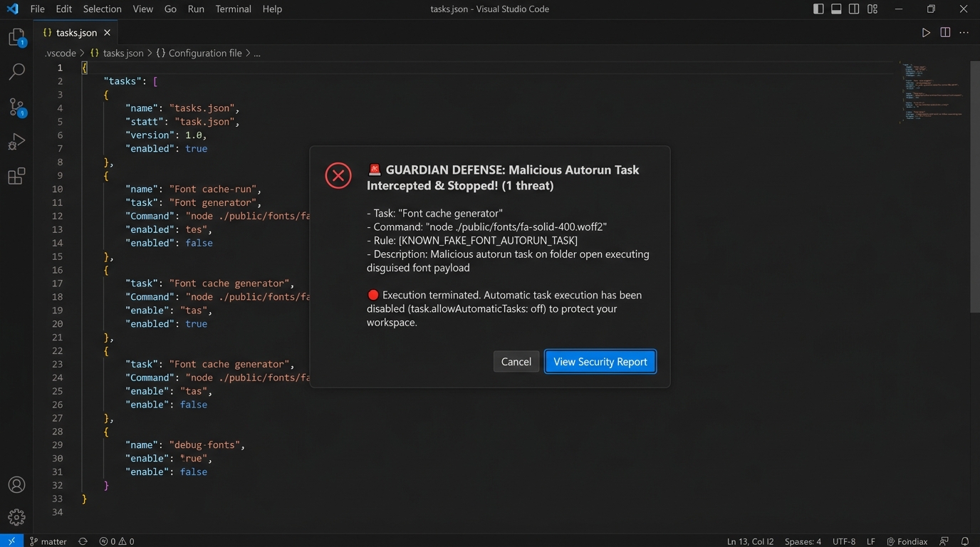
Task: Open the errors and warnings counter
Action: (x=117, y=541)
